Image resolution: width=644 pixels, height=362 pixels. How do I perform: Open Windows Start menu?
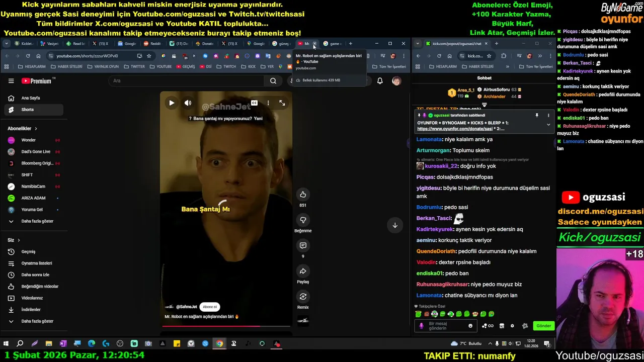click(6, 344)
